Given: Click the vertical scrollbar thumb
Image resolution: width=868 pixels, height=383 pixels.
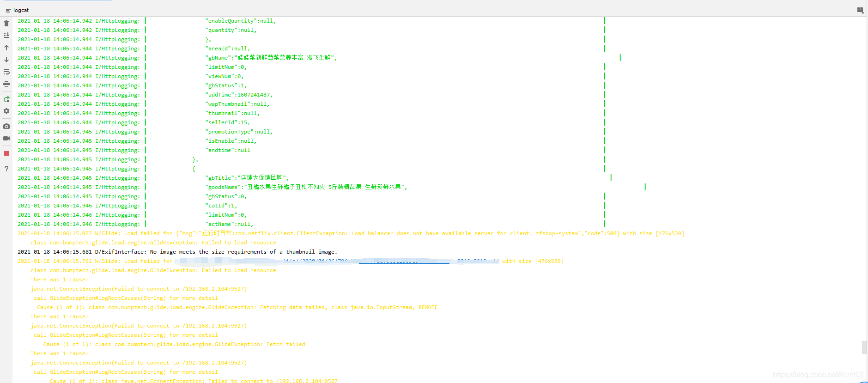Looking at the screenshot, I should (x=864, y=347).
